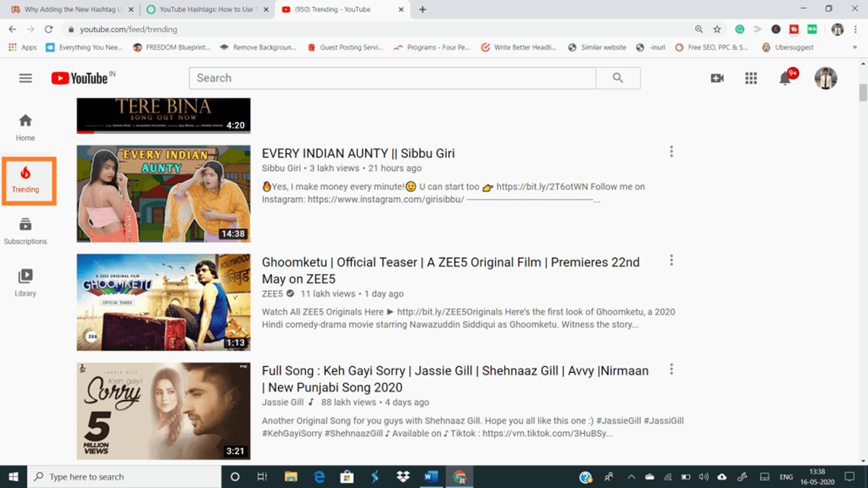Click the page vertical scrollbar thumb
868x488 pixels.
(x=863, y=92)
